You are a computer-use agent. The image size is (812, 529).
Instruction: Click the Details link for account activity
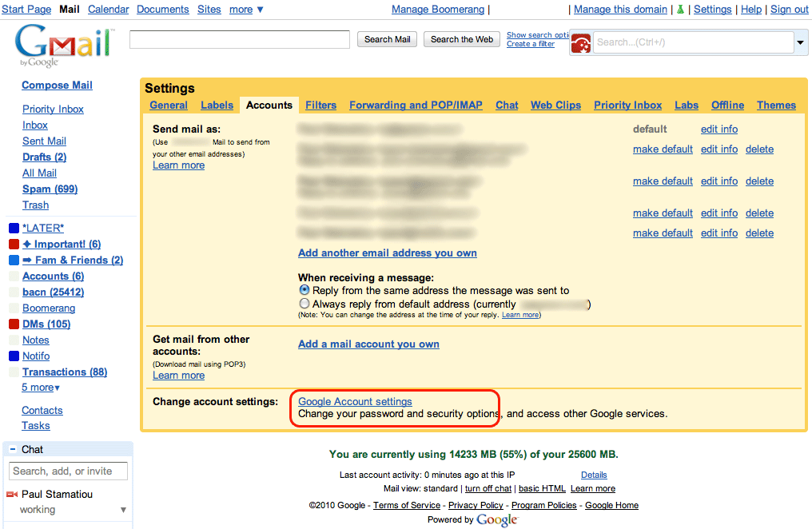(x=594, y=475)
